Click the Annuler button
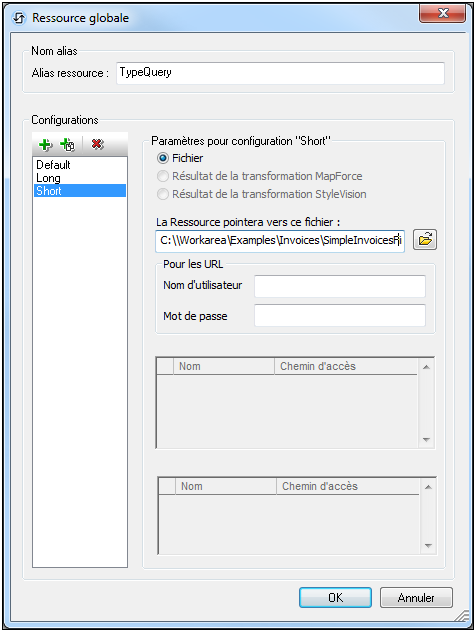This screenshot has width=476, height=632. [416, 597]
